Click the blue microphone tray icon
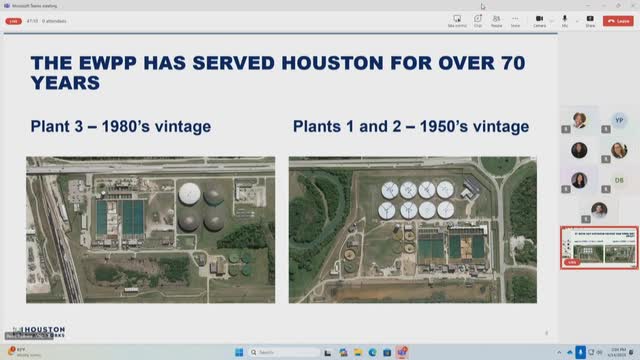 [x=580, y=352]
